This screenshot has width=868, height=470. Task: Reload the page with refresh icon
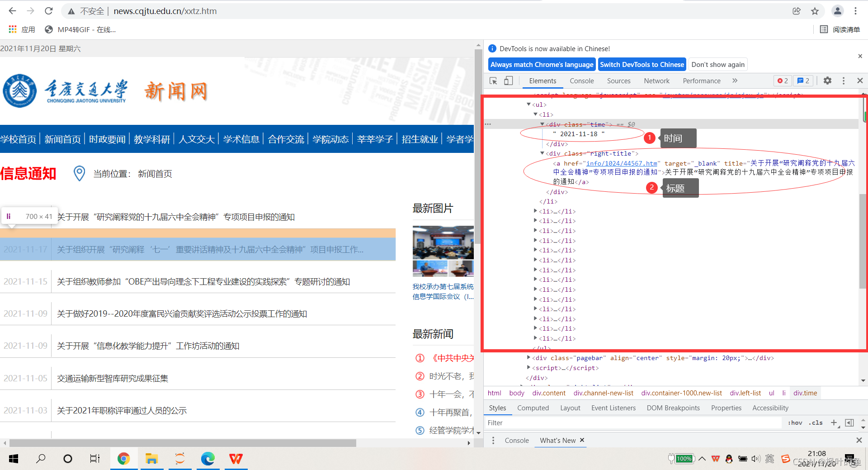pos(49,11)
